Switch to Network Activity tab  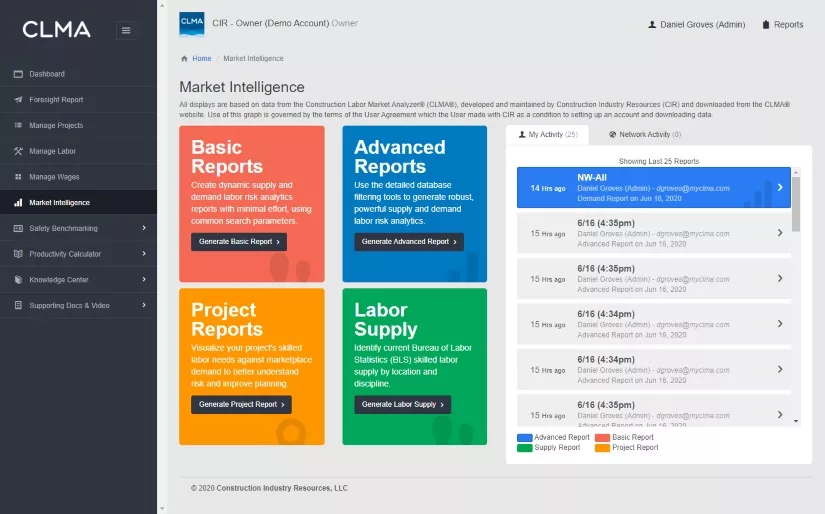tap(645, 135)
